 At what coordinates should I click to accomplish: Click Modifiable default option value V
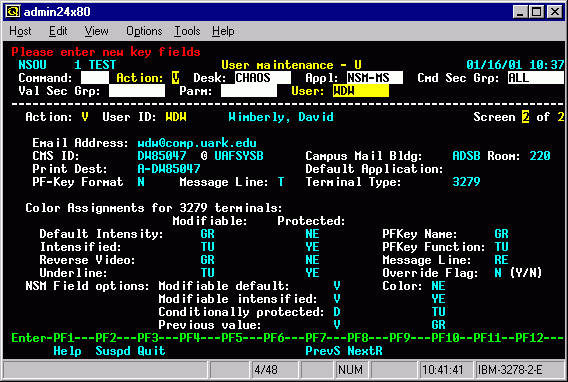coord(337,286)
